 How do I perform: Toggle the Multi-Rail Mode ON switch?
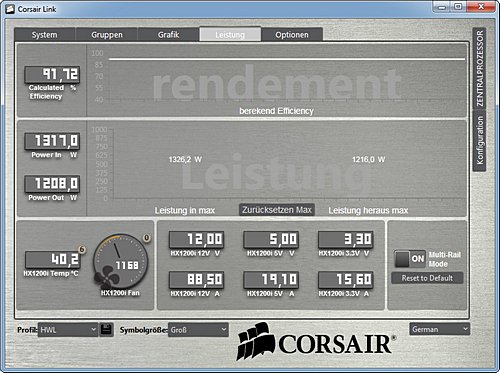tap(410, 259)
